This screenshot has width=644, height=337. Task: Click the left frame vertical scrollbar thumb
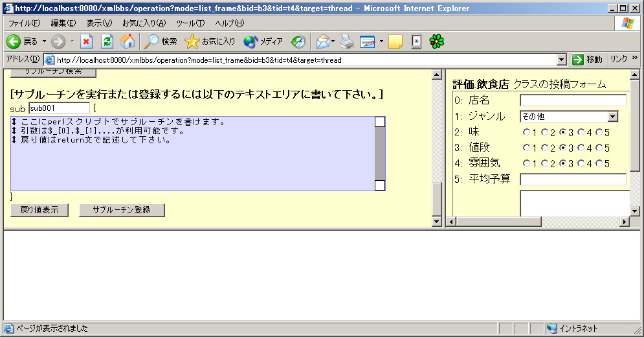437,198
